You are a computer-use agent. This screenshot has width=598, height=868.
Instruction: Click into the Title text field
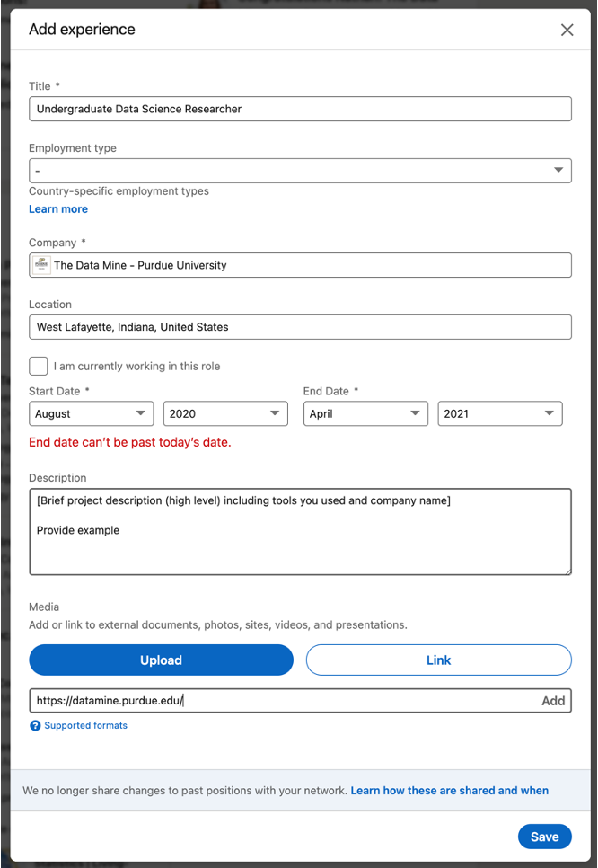click(300, 109)
